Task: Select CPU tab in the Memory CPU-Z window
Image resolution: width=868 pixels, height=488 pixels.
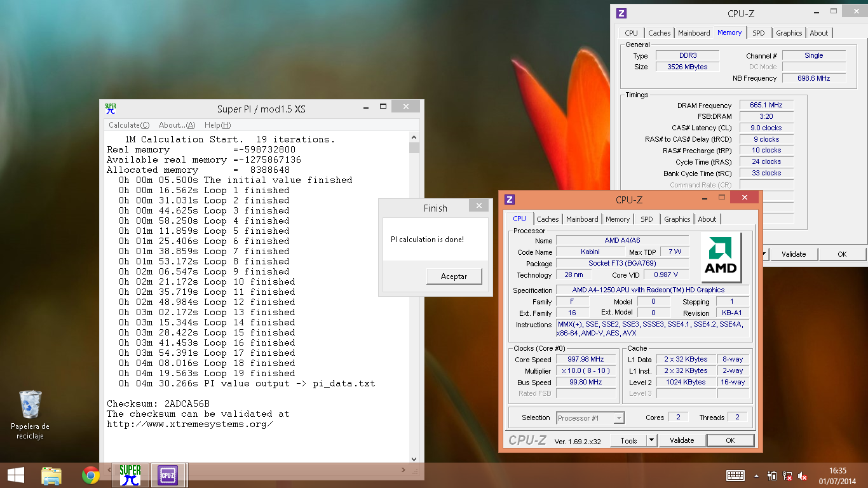Action: click(x=631, y=33)
